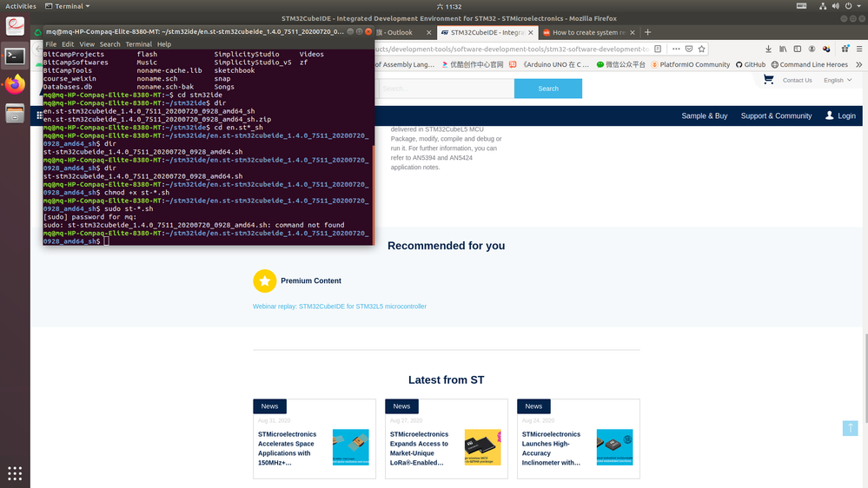Open shopping cart on ST website
Screen dimensions: 868x488
pos(768,80)
